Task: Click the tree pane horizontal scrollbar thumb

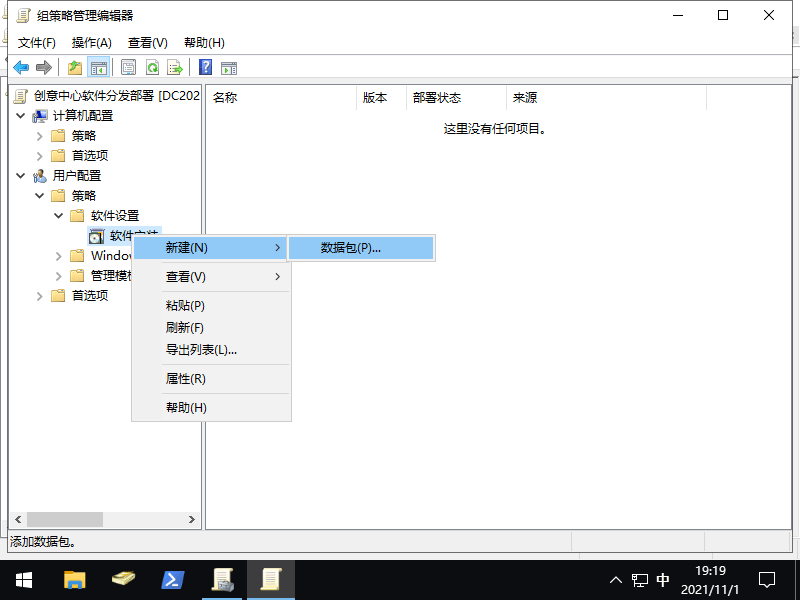Action: pyautogui.click(x=65, y=519)
